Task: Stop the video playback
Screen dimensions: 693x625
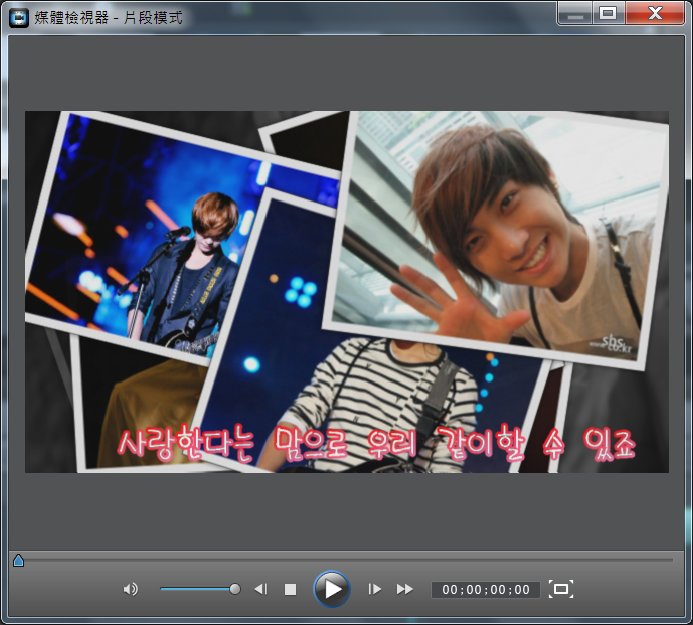Action: point(290,590)
